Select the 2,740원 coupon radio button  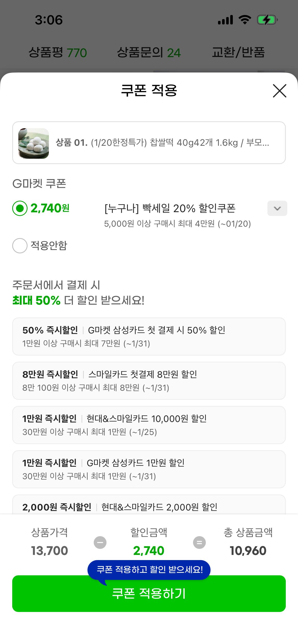tap(20, 208)
